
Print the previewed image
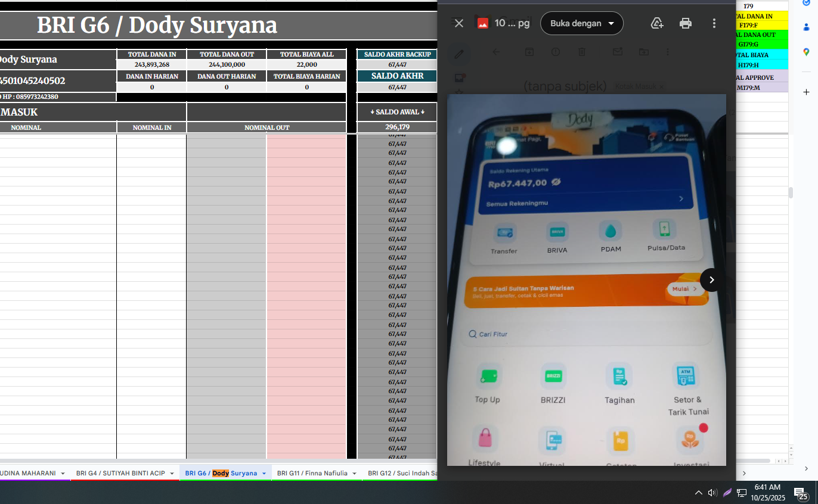pyautogui.click(x=686, y=23)
